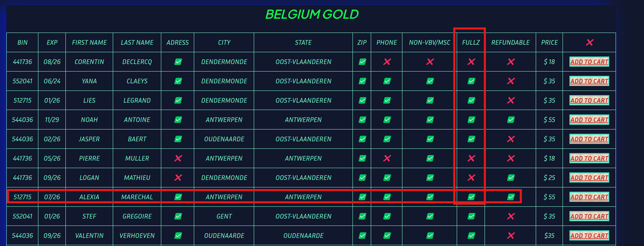
Task: Click the REFUNDABLE column header
Action: [x=510, y=42]
